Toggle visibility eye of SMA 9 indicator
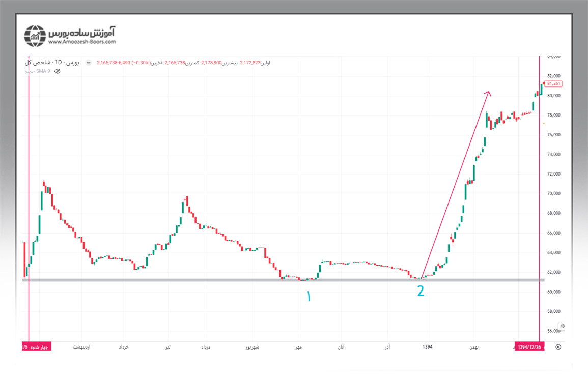The width and height of the screenshot is (588, 376). [x=58, y=71]
